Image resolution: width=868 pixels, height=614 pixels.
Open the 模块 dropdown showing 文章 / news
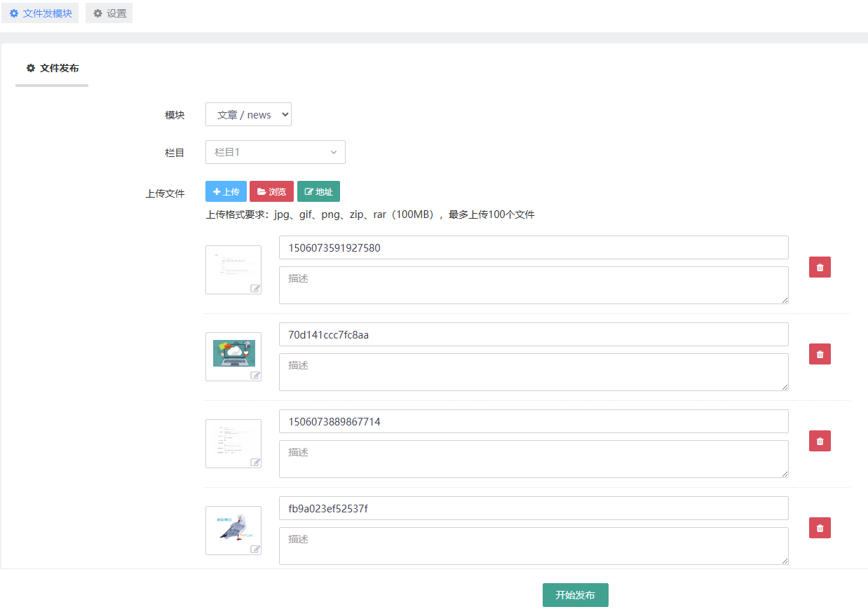point(248,115)
